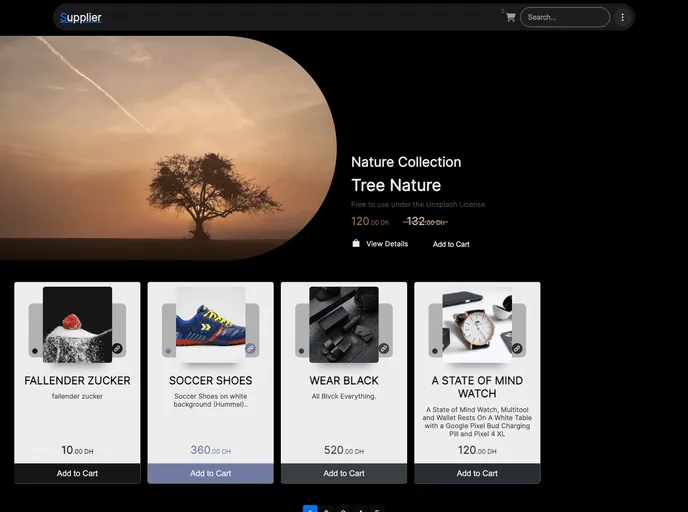This screenshot has width=688, height=512.
Task: Click the 'fallender zucker' lowercase description
Action: coord(77,396)
